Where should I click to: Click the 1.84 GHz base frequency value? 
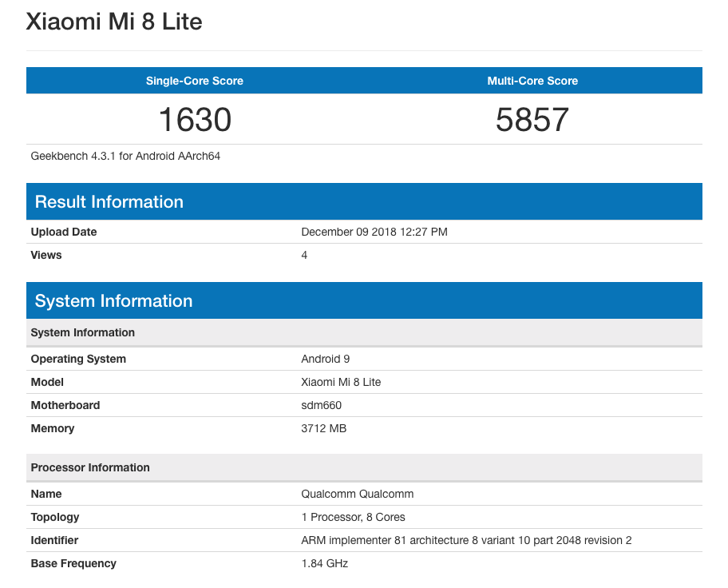(324, 563)
